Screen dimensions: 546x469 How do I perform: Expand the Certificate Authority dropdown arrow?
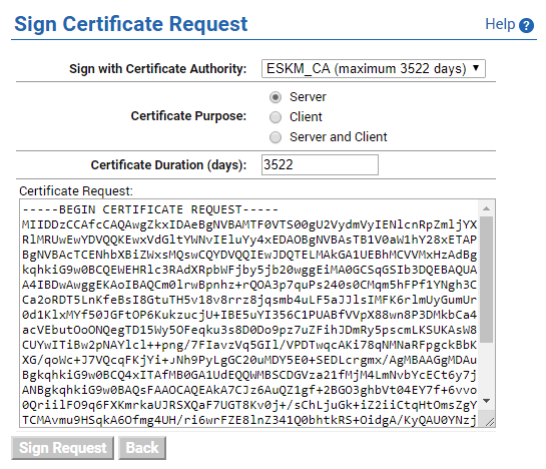[476, 68]
